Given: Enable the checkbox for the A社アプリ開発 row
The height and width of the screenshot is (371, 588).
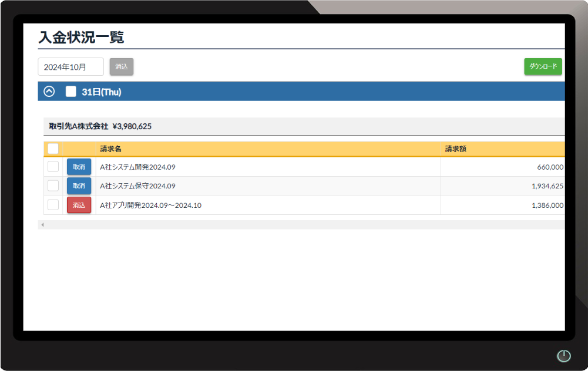Looking at the screenshot, I should tap(53, 205).
